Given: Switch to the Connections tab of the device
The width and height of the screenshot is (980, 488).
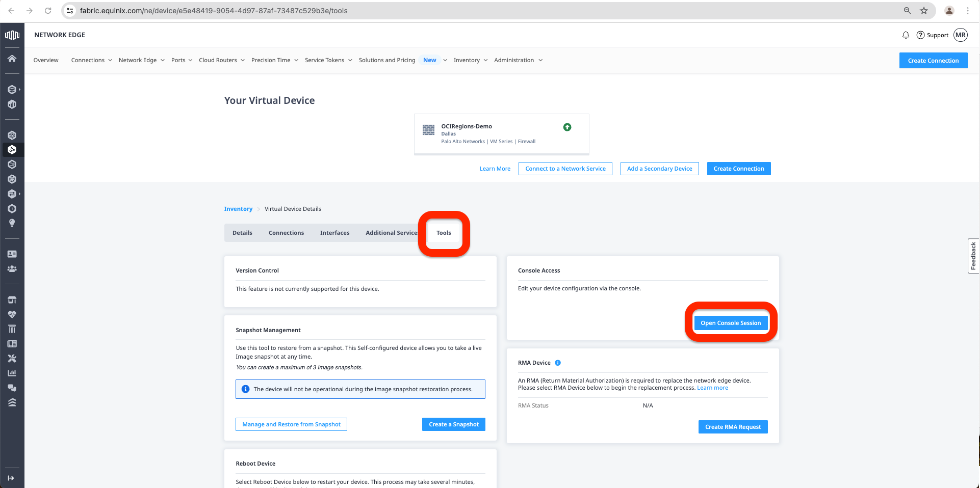Looking at the screenshot, I should pos(286,233).
